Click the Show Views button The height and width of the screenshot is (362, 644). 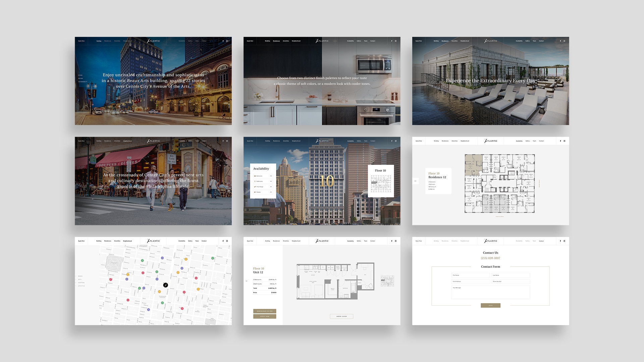pyautogui.click(x=342, y=316)
